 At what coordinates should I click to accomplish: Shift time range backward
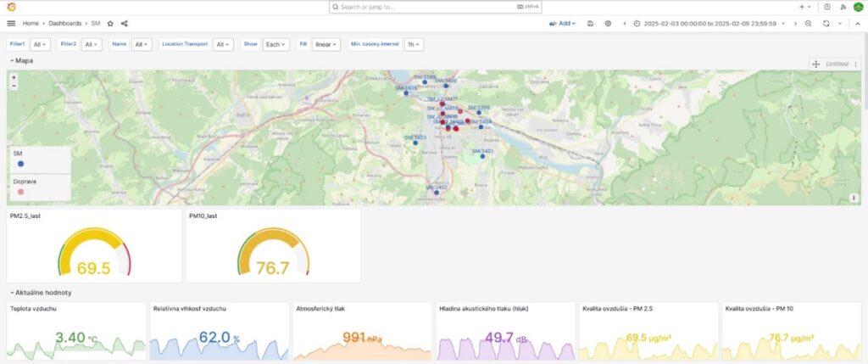[x=625, y=23]
